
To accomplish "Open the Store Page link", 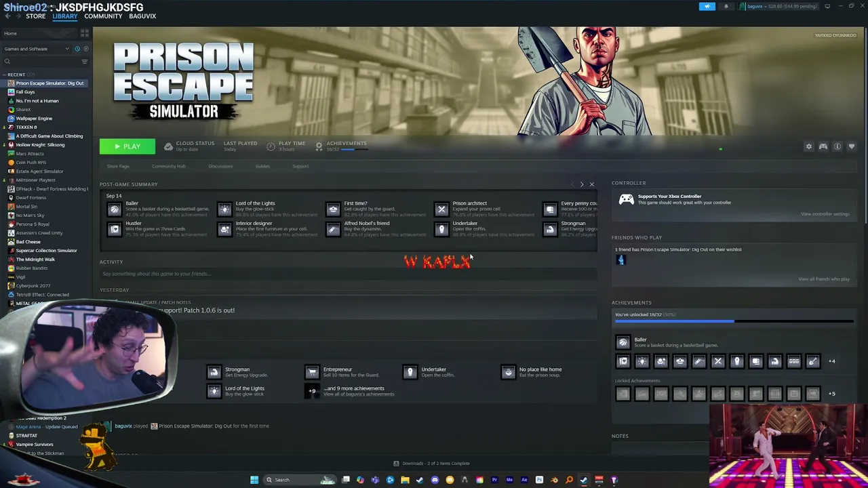I will (118, 166).
